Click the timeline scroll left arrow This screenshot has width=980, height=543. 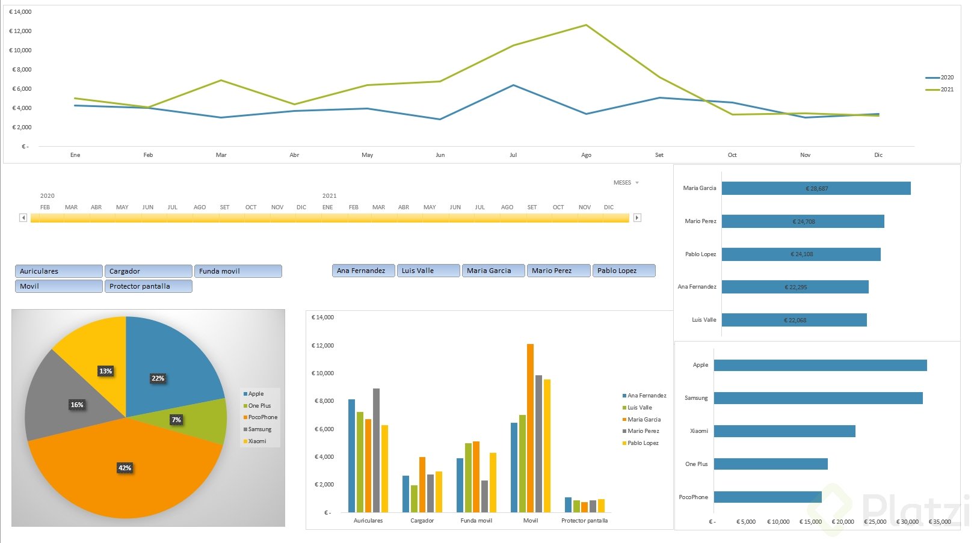(23, 218)
